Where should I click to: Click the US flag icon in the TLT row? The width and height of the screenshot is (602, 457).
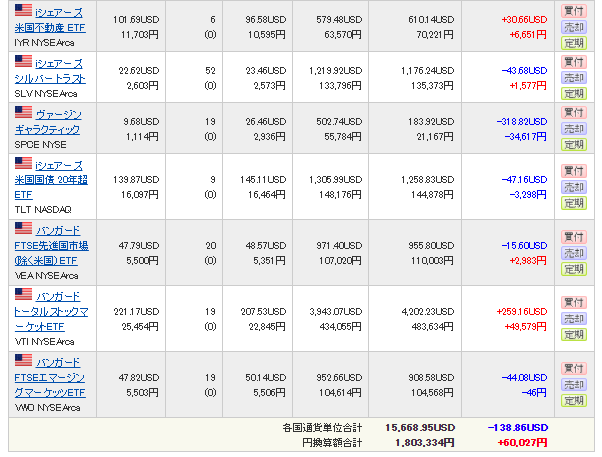click(23, 163)
